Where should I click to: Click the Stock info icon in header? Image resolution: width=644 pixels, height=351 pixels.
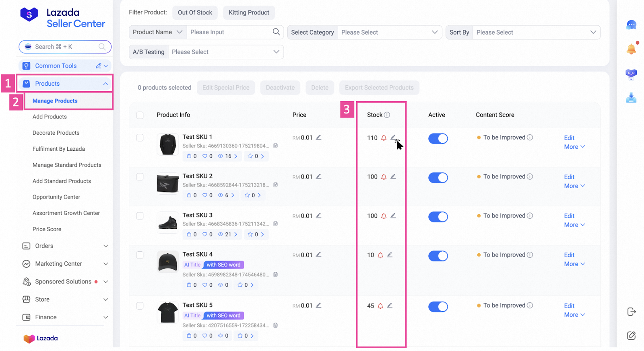[387, 115]
